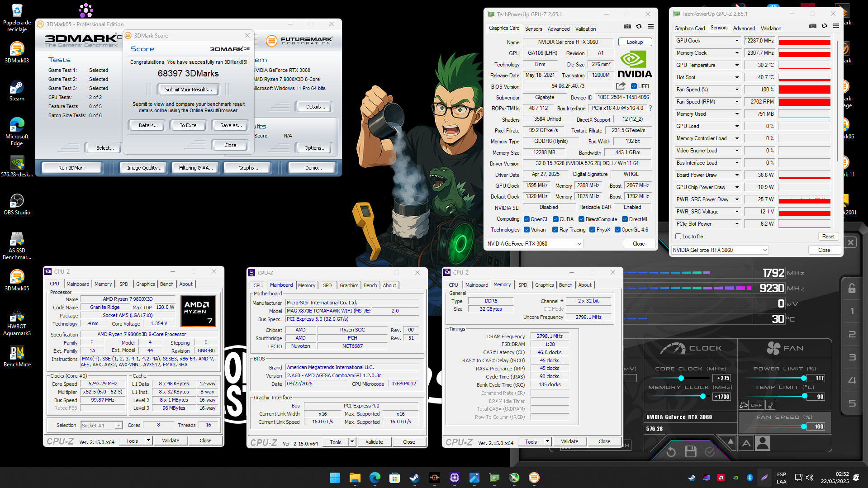This screenshot has width=868, height=488.
Task: Click Afterburner user-defined fan profile icon
Action: tap(763, 444)
